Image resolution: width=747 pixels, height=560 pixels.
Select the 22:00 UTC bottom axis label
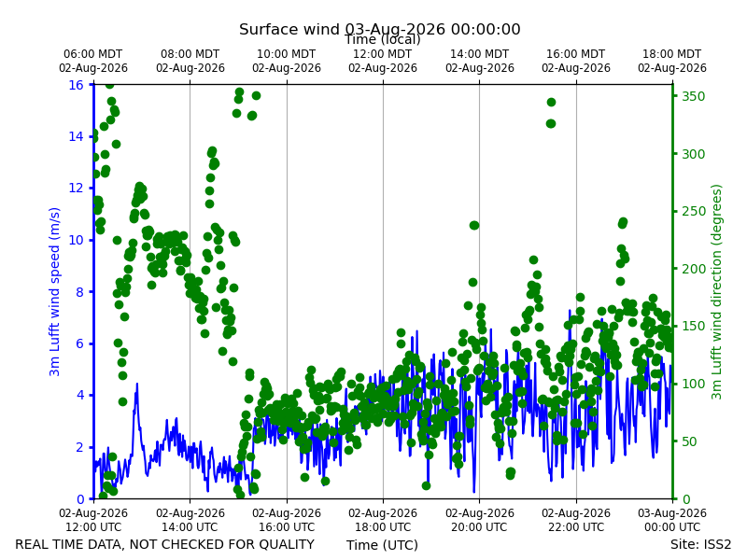pos(576,520)
